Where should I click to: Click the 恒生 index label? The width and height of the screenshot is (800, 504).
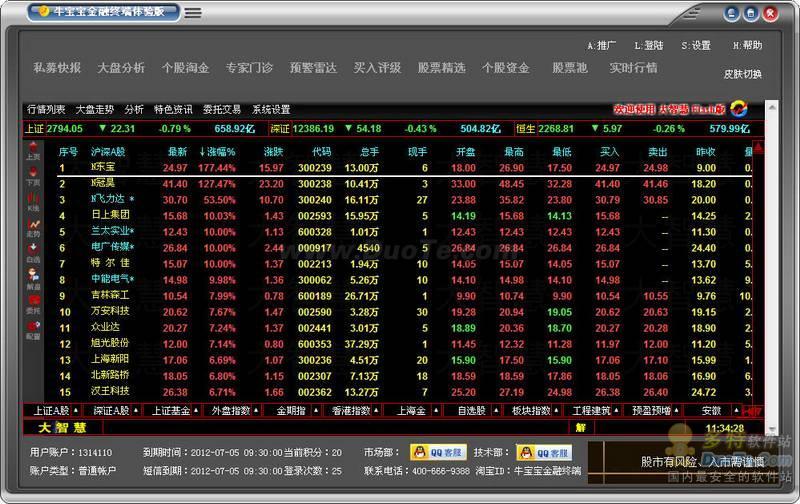coord(526,129)
